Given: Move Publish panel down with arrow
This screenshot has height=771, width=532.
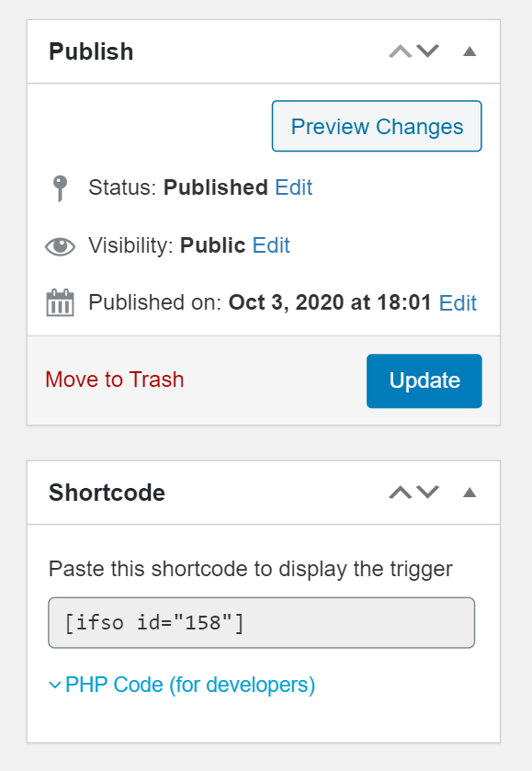Looking at the screenshot, I should 428,51.
